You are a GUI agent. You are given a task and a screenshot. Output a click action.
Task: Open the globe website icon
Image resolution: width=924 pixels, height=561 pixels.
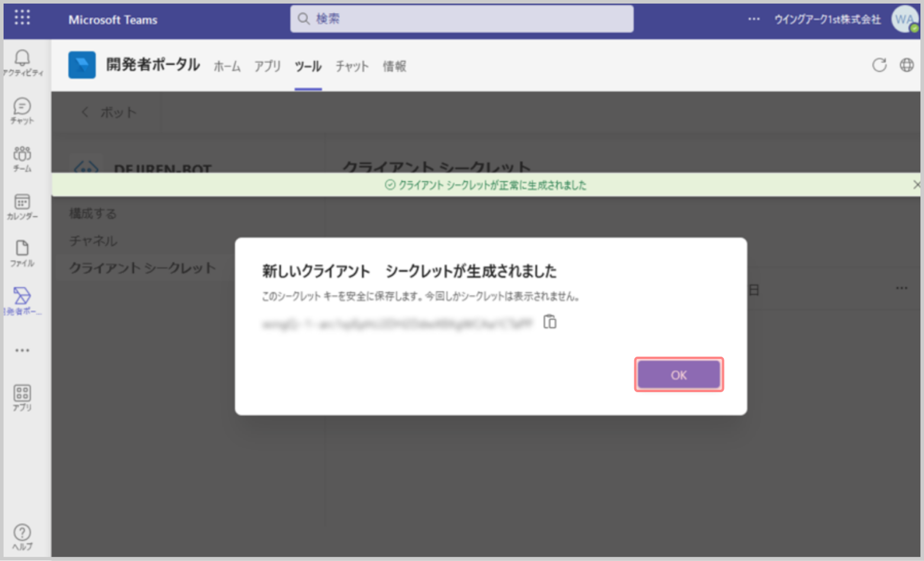click(906, 65)
